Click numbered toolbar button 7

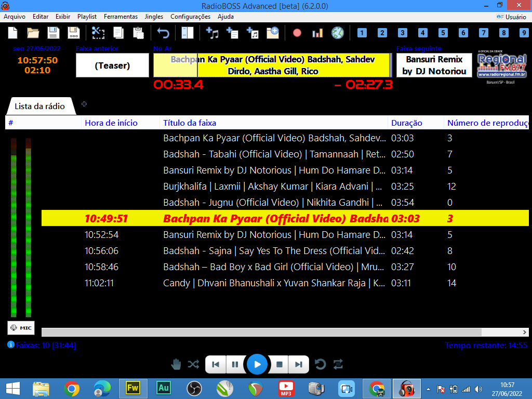[484, 33]
